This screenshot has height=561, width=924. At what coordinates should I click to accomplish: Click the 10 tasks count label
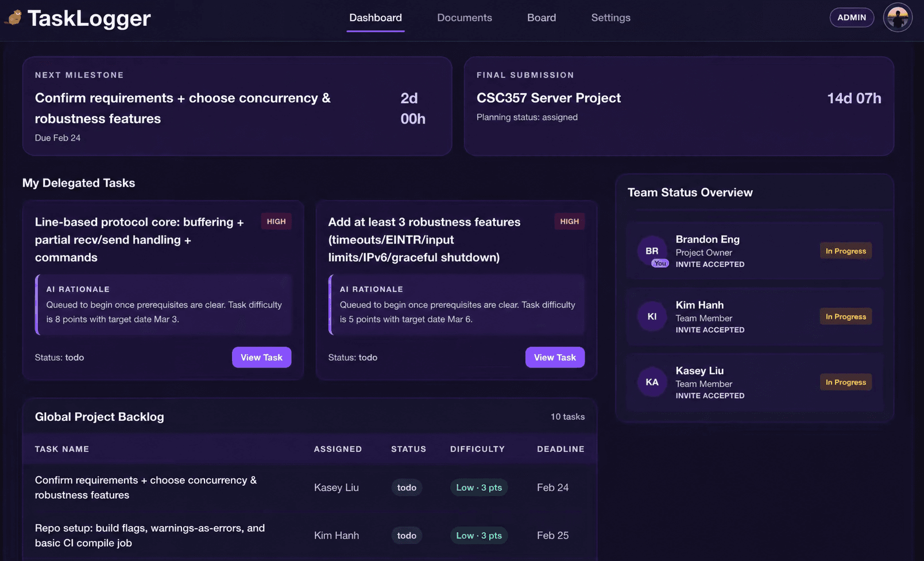click(x=567, y=417)
